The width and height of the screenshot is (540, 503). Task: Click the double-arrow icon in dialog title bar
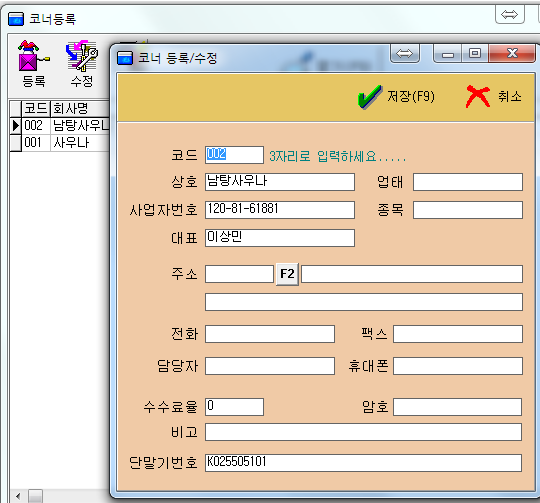pos(404,53)
